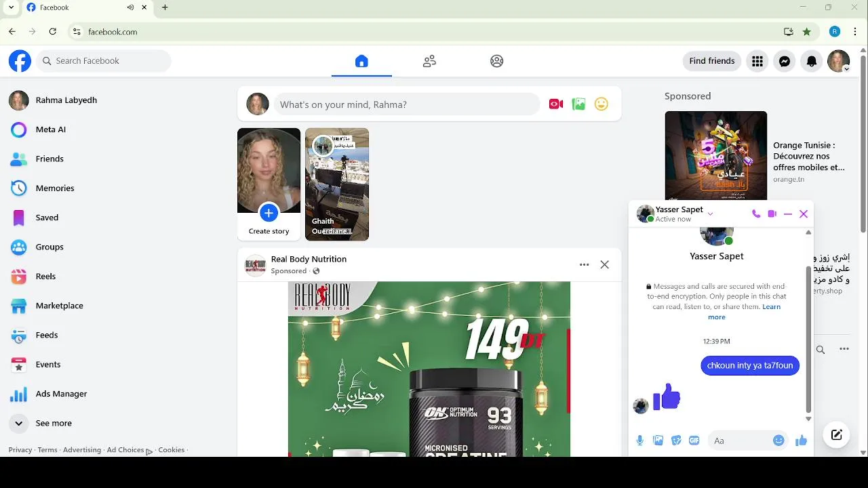
Task: Open the Notifications bell
Action: 812,61
